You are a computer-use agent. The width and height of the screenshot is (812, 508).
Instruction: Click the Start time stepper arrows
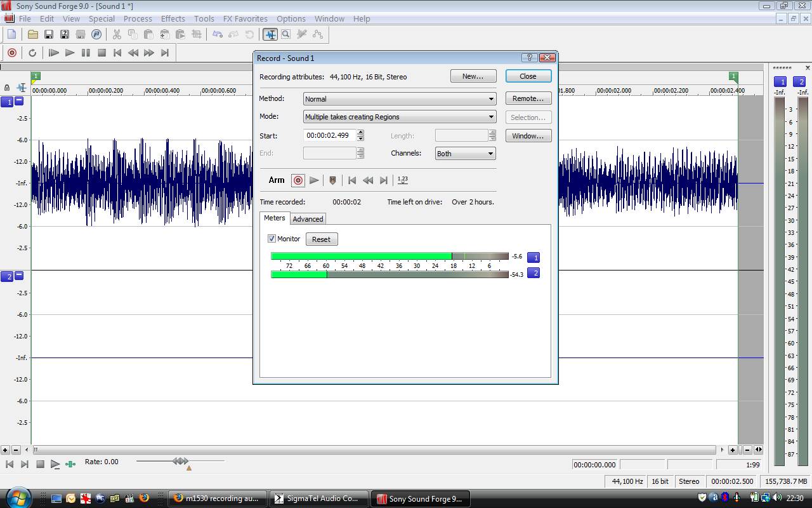click(x=360, y=135)
